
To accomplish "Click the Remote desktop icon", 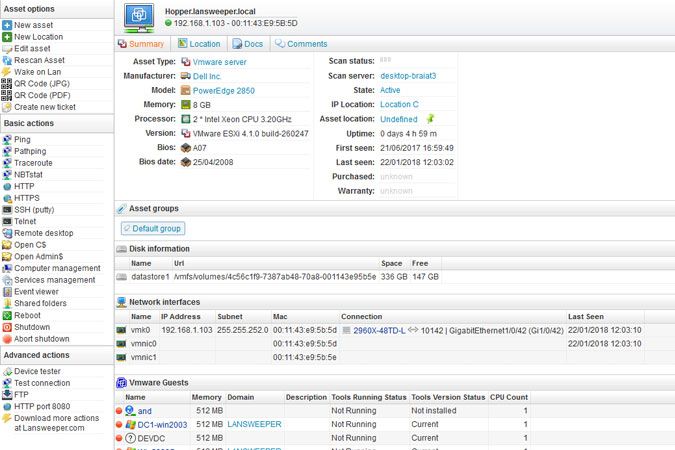I will coord(7,233).
